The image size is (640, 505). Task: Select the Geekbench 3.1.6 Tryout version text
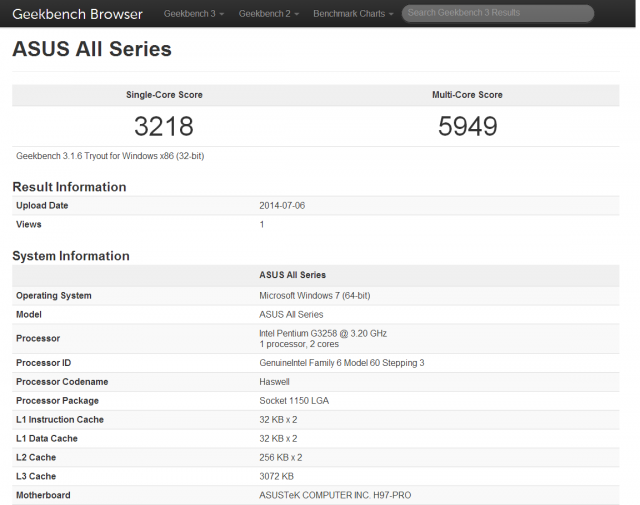point(110,156)
